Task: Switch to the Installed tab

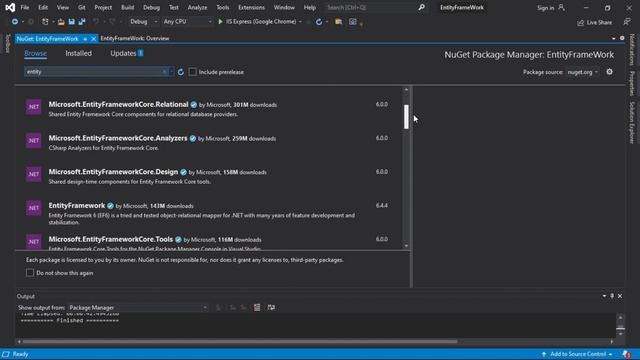Action: tap(78, 53)
